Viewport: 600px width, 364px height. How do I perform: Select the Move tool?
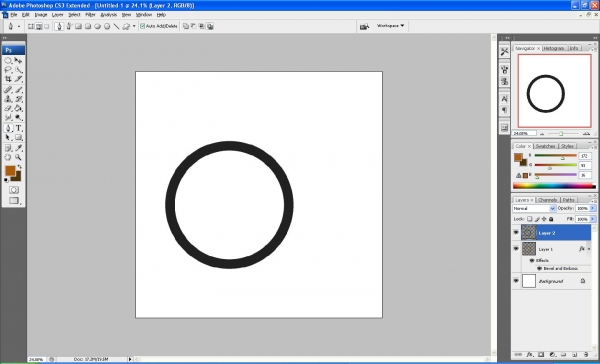click(18, 60)
